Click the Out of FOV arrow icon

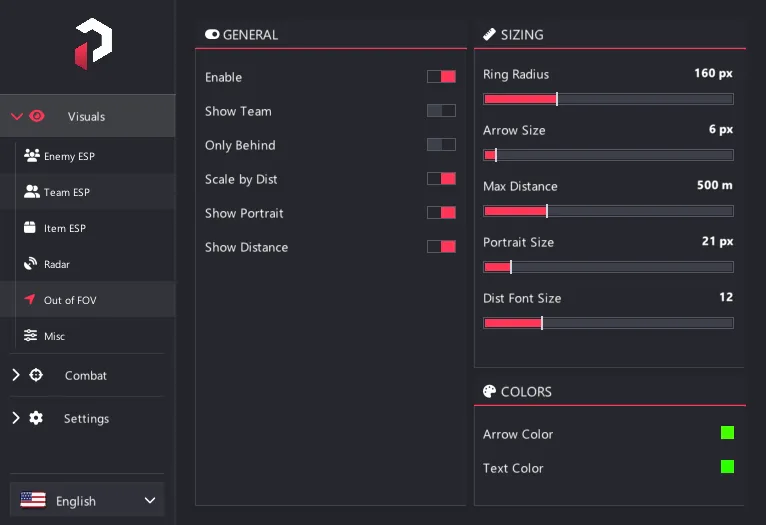[30, 299]
